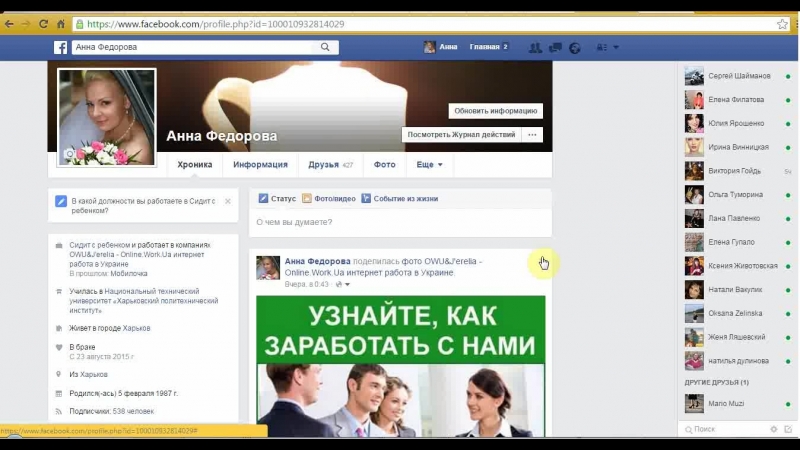The width and height of the screenshot is (800, 450).
Task: Click the chat Поиск search field
Action: (724, 429)
